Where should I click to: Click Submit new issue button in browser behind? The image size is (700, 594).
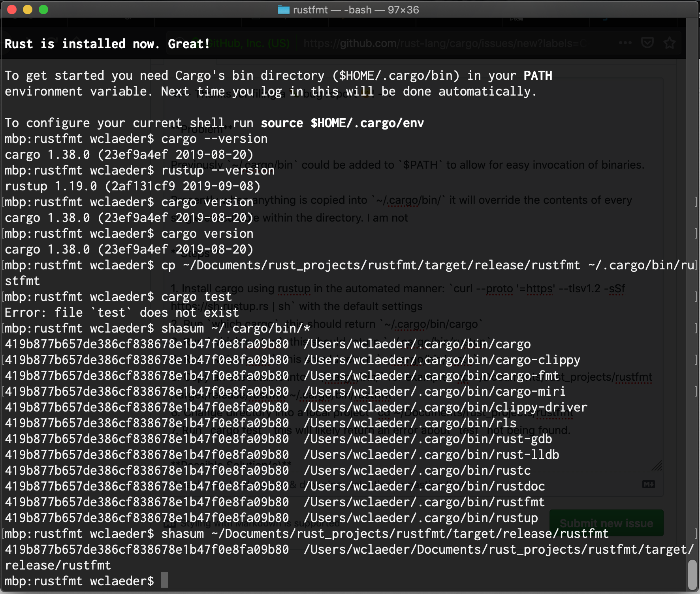click(x=606, y=523)
